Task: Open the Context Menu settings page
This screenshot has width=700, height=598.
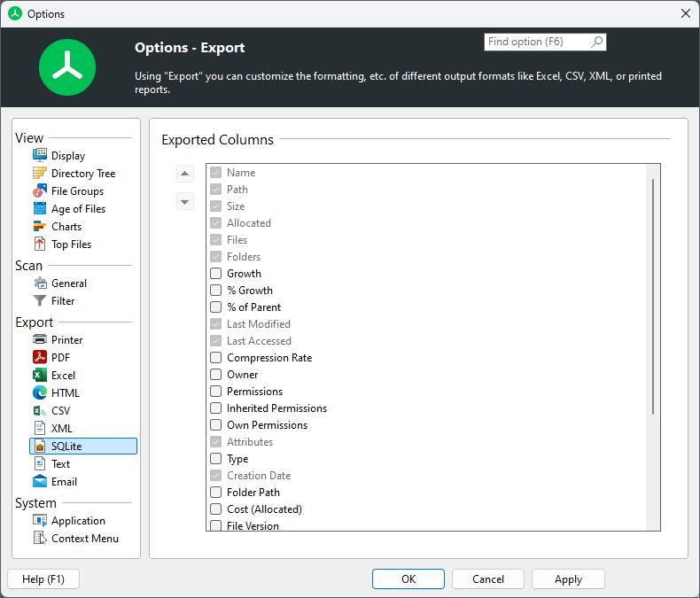Action: pos(84,539)
